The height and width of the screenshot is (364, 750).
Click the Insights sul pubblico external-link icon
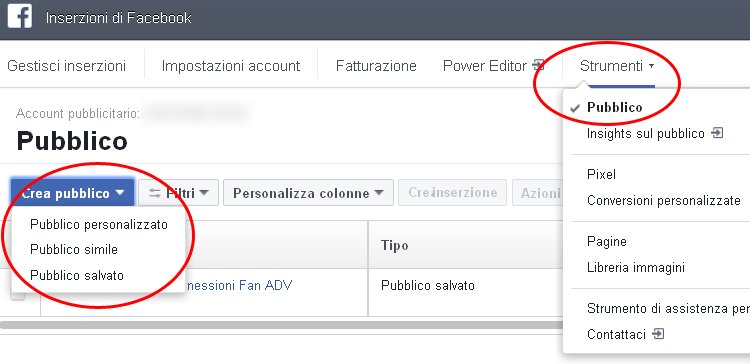click(x=717, y=133)
